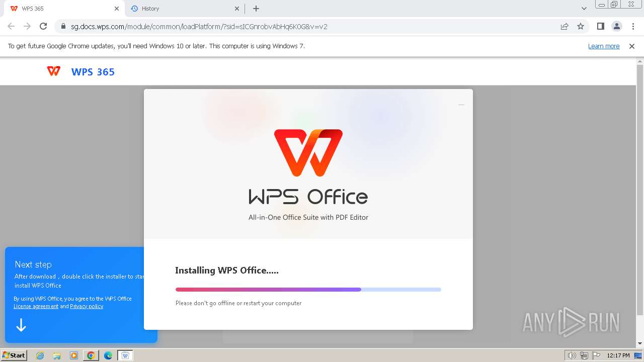Open Windows Media Player from taskbar
The image size is (644, 362).
74,355
